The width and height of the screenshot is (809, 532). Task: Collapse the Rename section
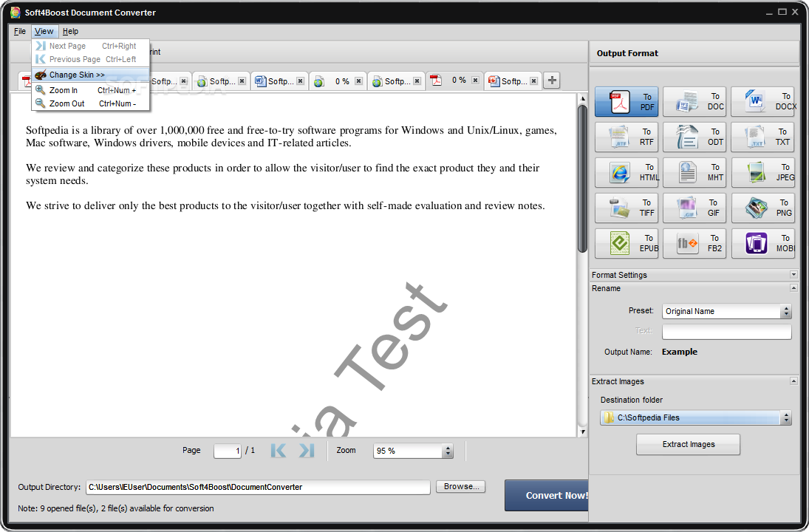793,288
